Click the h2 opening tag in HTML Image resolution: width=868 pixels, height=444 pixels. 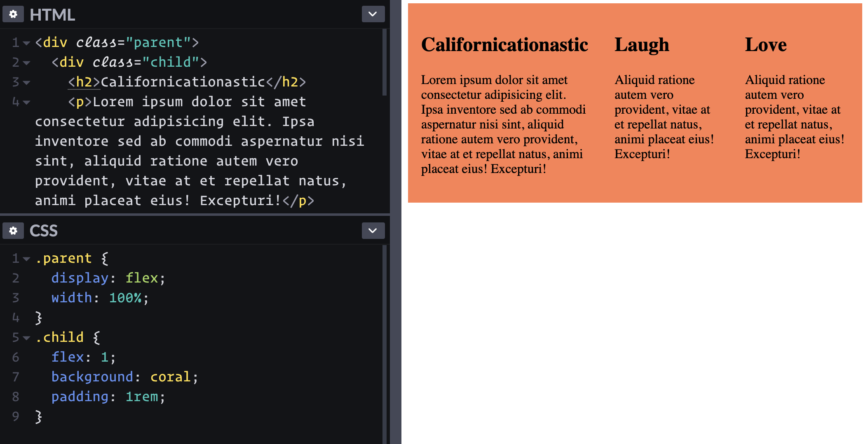[x=84, y=82]
